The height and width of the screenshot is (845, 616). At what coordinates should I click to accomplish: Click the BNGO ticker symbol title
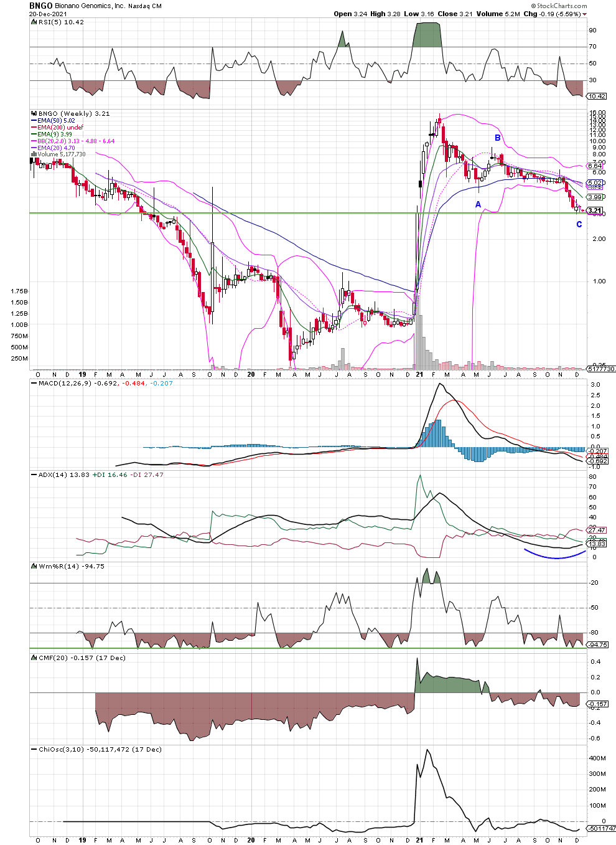click(x=40, y=6)
